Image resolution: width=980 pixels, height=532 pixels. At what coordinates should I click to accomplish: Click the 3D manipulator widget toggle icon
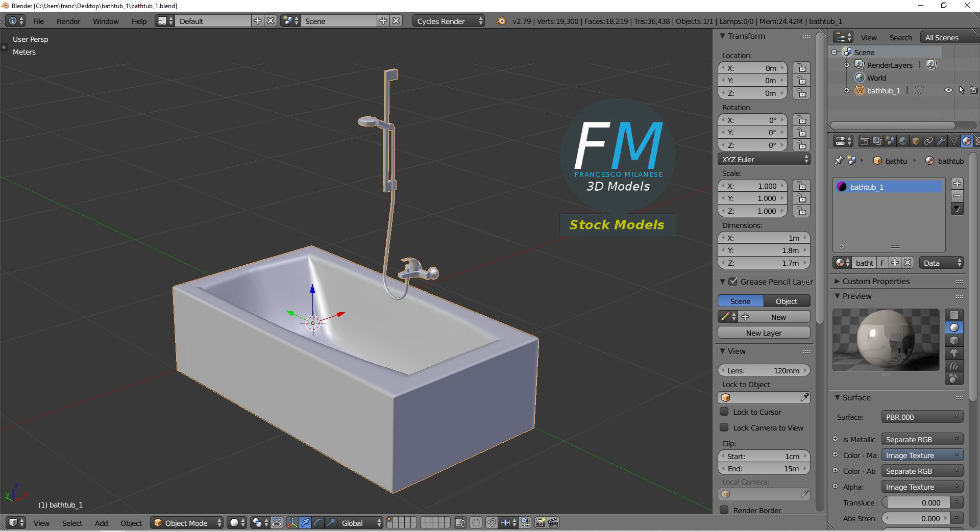[292, 523]
